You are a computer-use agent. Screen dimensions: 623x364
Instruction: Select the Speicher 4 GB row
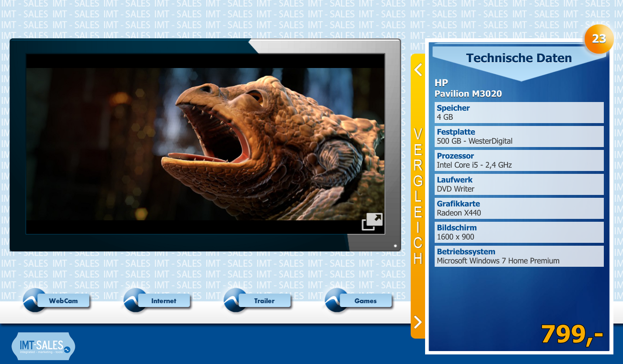(519, 113)
